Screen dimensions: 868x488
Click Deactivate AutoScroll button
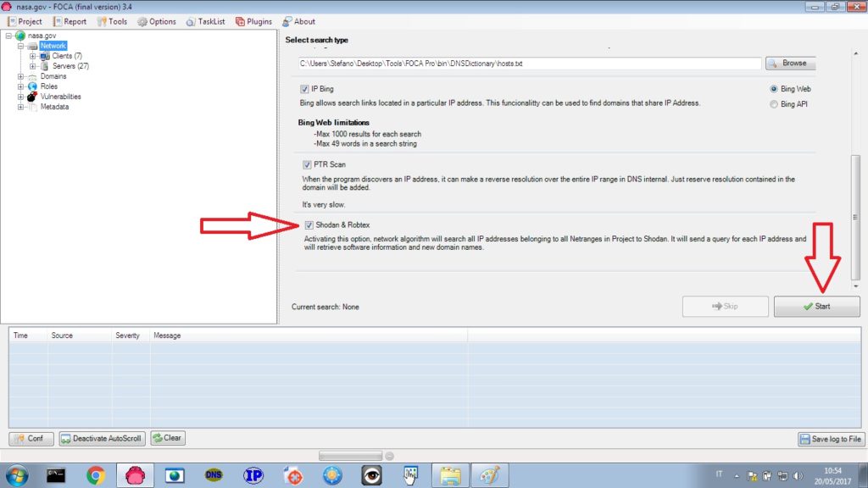pyautogui.click(x=102, y=438)
